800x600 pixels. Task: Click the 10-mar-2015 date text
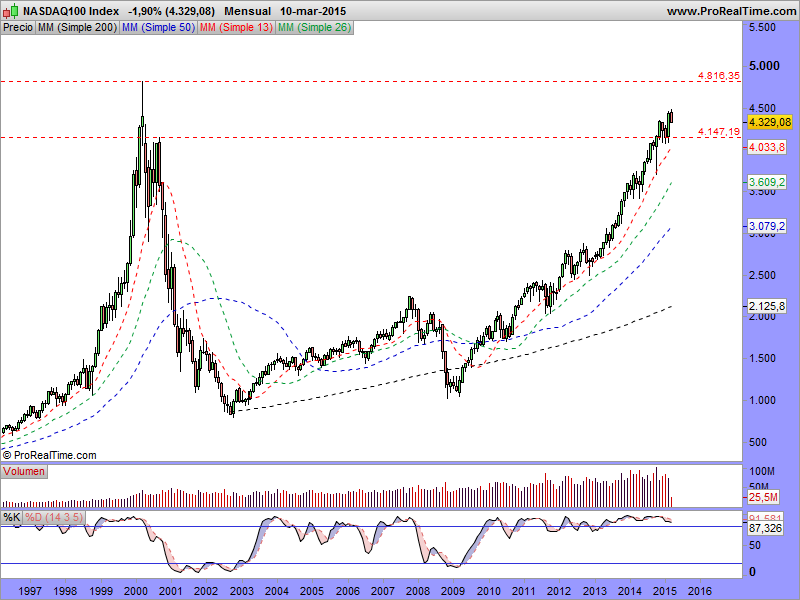tap(313, 11)
